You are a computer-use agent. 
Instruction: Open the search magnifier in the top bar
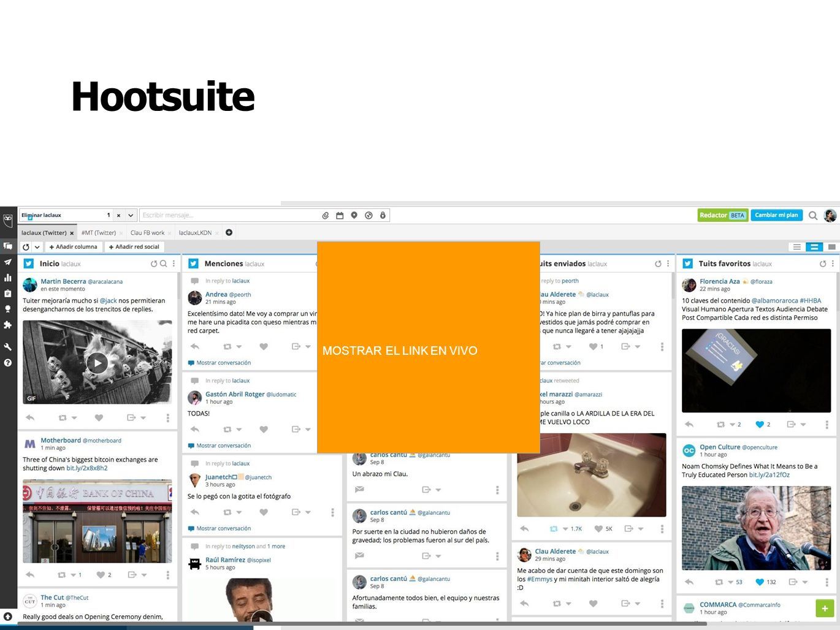(813, 215)
